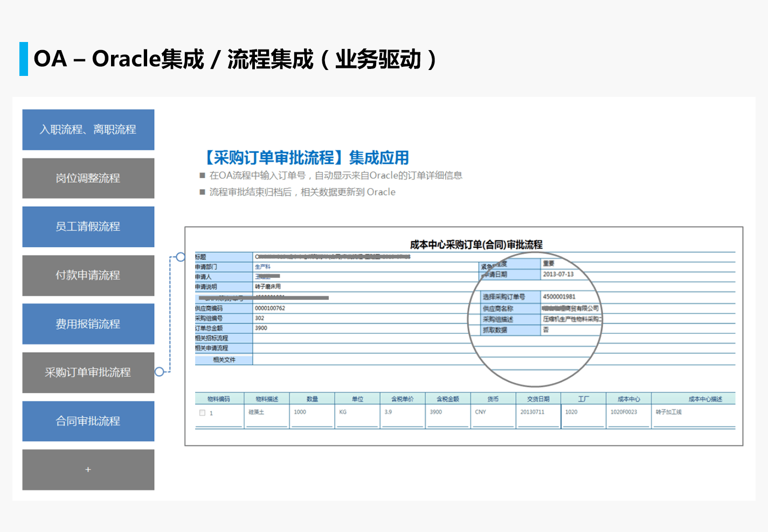Click the 紧急程度 value 重要
Screen dimensions: 768x532
coord(548,263)
